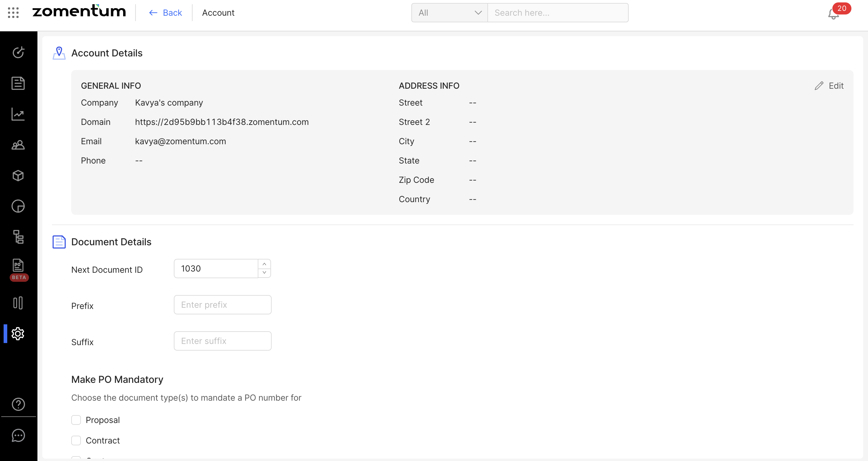The image size is (868, 461).
Task: Open the analytics chart sidebar icon
Action: coord(18,114)
